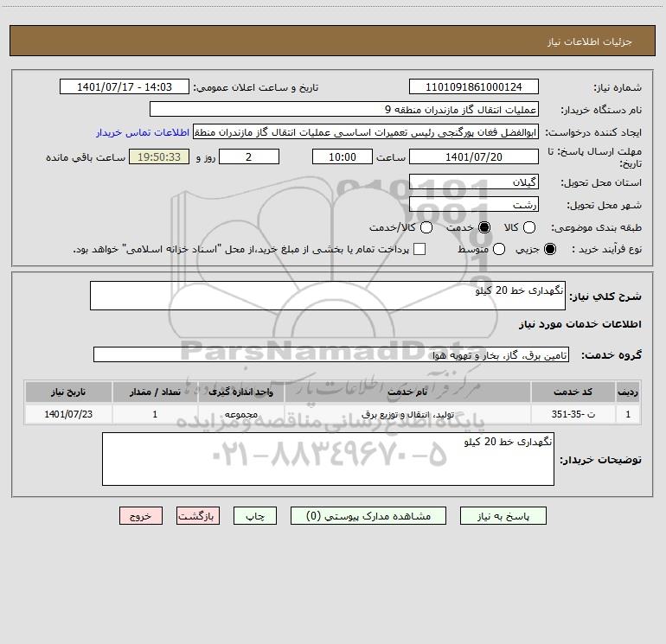Click the request creator name field
The image size is (666, 644).
click(366, 132)
